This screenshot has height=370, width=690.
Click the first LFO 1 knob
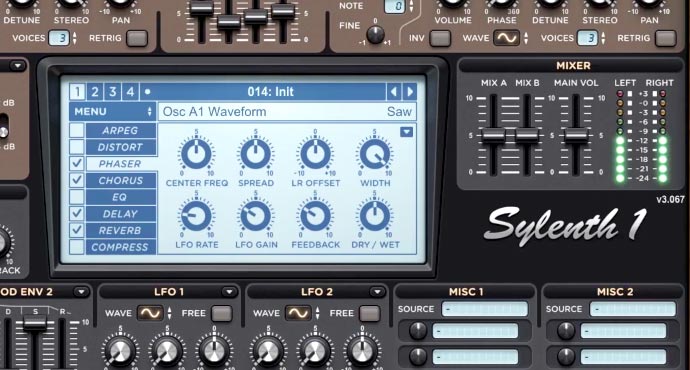tap(119, 352)
